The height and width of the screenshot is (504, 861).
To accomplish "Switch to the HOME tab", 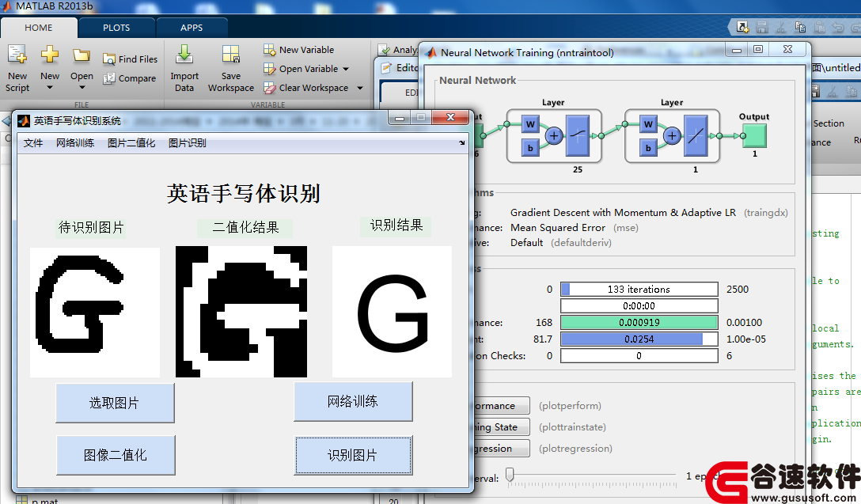I will click(x=39, y=28).
